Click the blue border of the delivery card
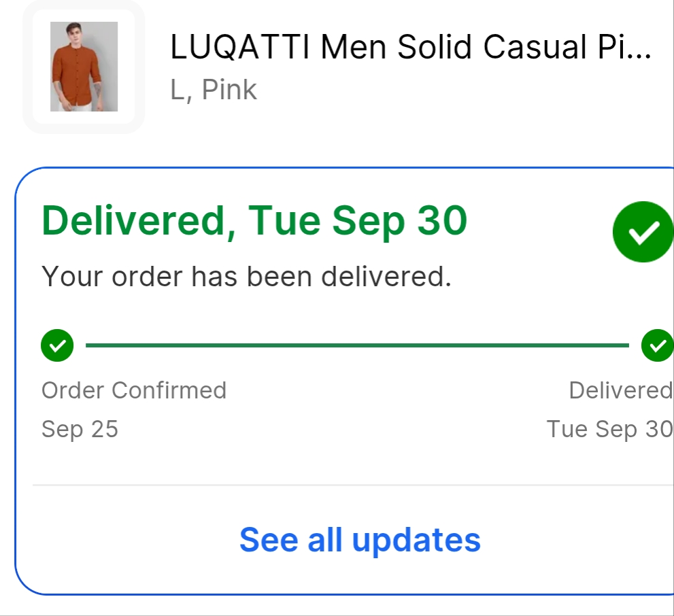Screen dimensions: 674x616 coord(16,381)
